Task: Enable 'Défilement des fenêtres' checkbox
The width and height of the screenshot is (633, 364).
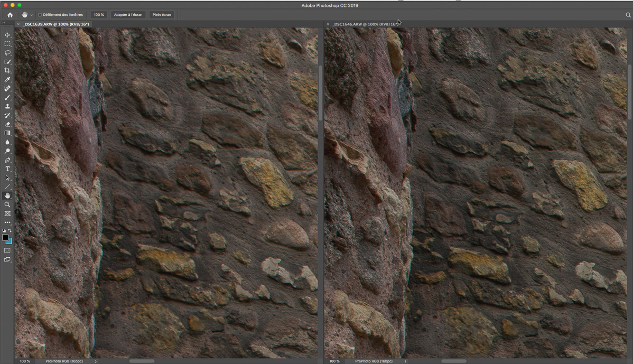Action: (x=40, y=15)
